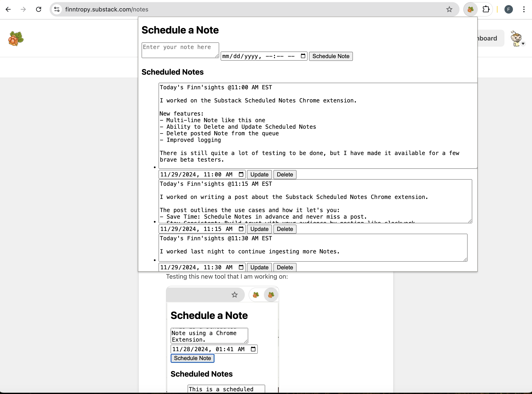Bookmark the page using the star icon
The height and width of the screenshot is (394, 532).
click(x=449, y=9)
